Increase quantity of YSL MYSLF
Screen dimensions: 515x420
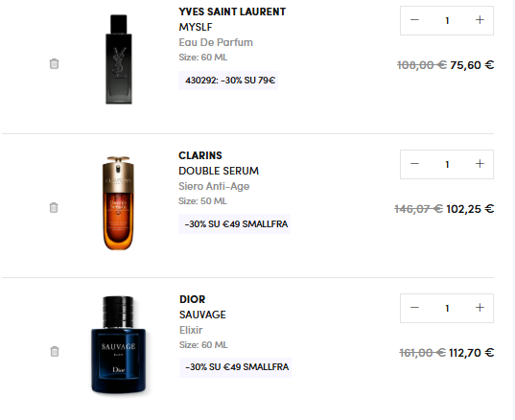point(480,20)
